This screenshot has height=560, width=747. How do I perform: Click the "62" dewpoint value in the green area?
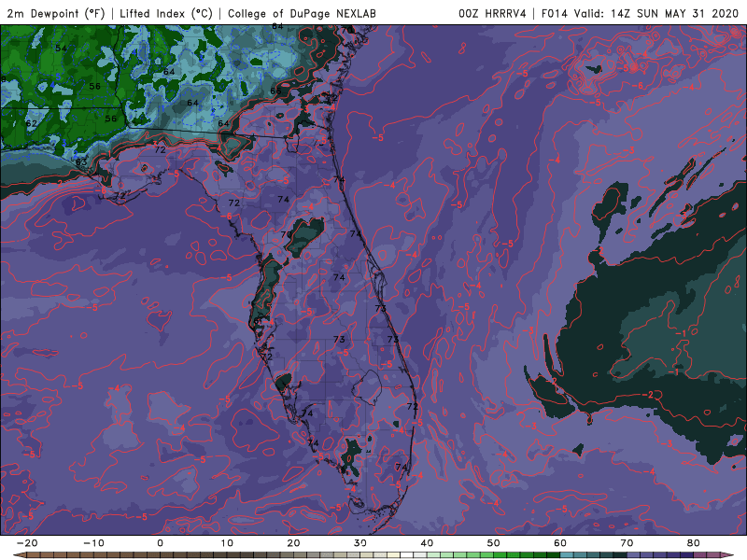pos(32,123)
